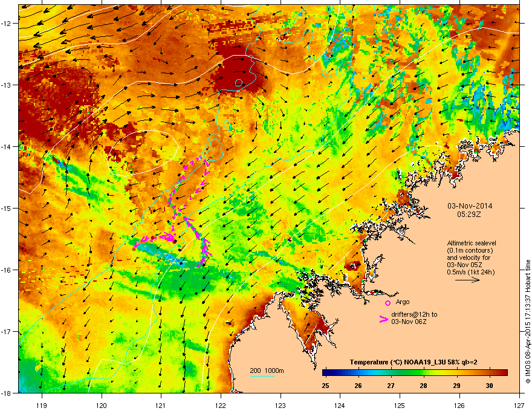The height and width of the screenshot is (411, 532).
Task: Click the 'Altimetric sealevel' legend text
Action: [472, 243]
